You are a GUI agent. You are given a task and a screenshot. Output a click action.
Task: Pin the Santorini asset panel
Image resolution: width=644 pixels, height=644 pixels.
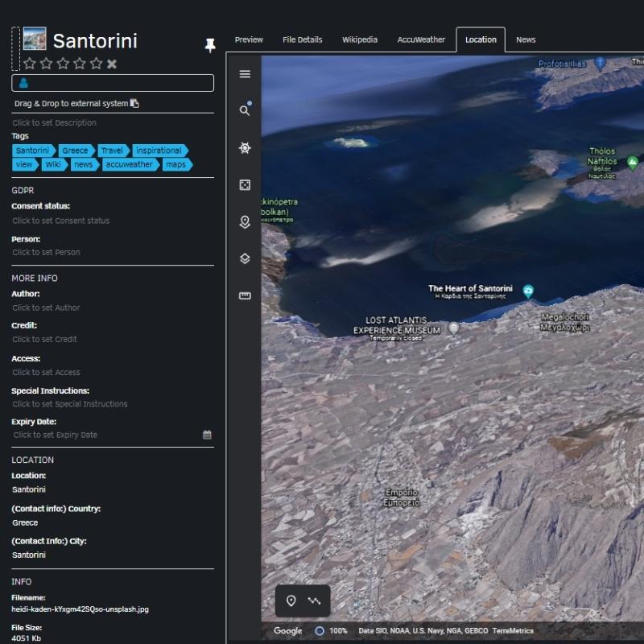[210, 45]
